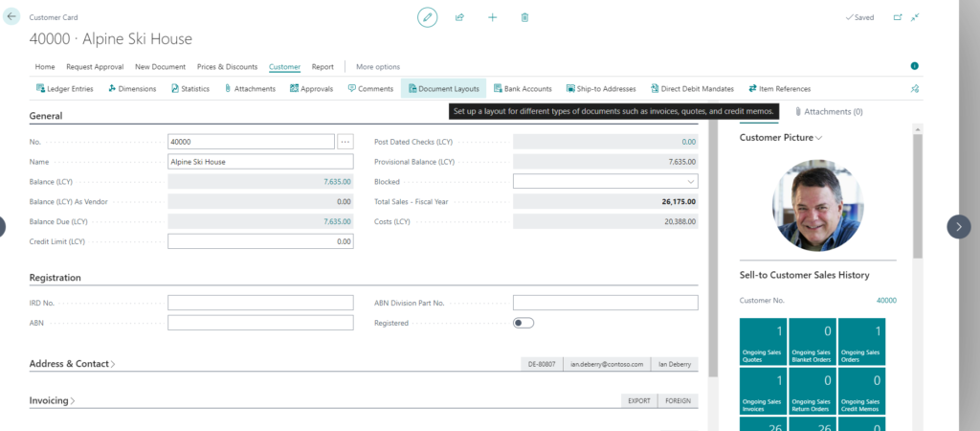Show More options
The height and width of the screenshot is (431, 980).
[x=378, y=66]
